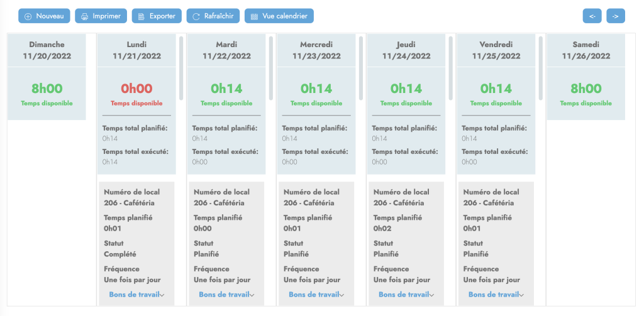Select the Dimanche 11/20/2022 day header
The image size is (644, 316).
(47, 50)
